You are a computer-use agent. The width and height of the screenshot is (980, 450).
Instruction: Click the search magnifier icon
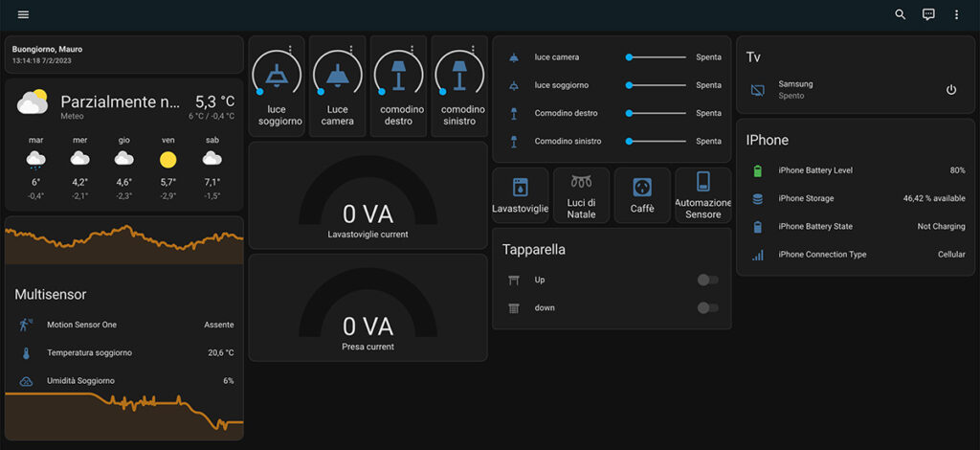(900, 14)
